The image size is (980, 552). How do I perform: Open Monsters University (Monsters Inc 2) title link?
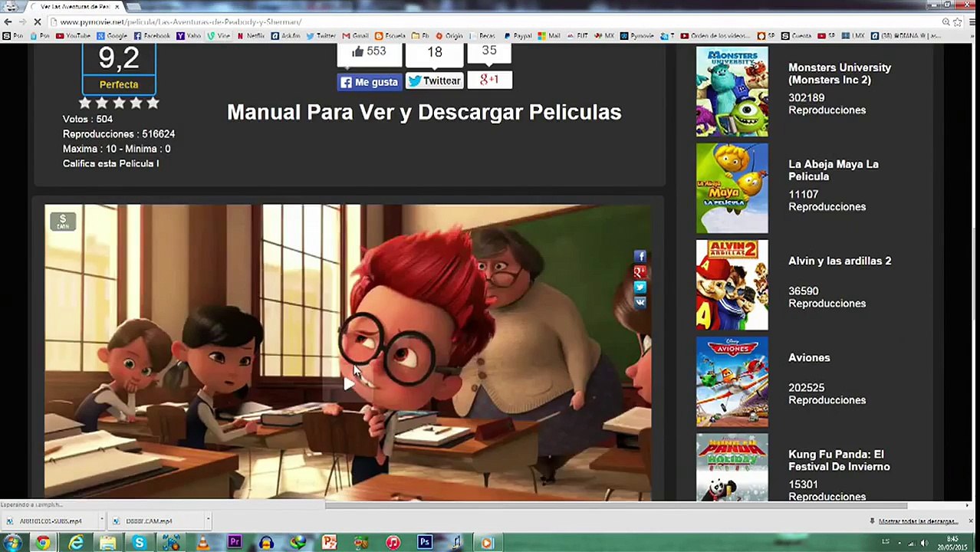pyautogui.click(x=840, y=74)
